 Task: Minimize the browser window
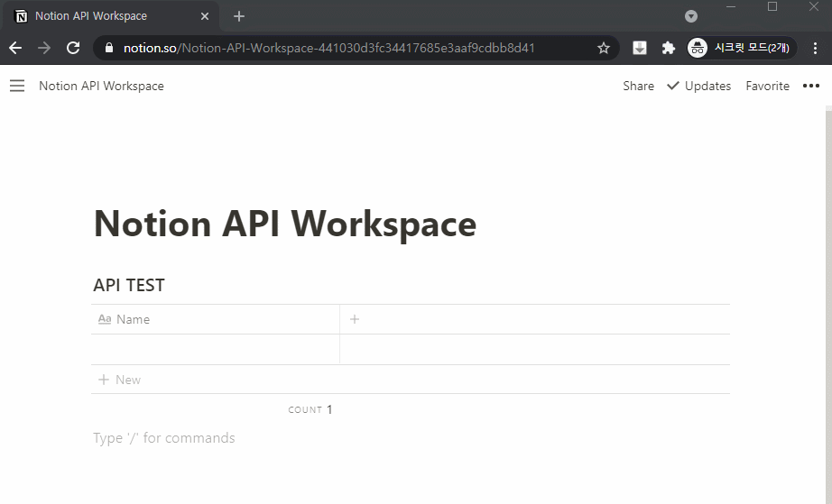(731, 7)
